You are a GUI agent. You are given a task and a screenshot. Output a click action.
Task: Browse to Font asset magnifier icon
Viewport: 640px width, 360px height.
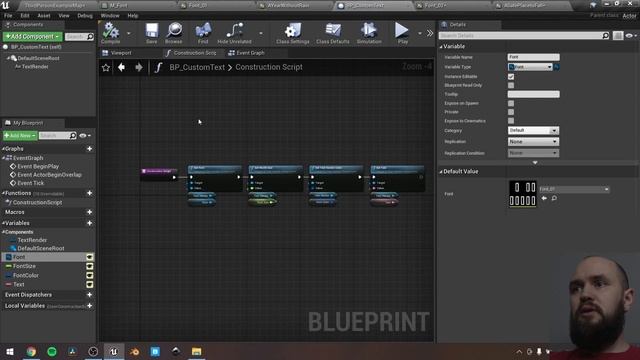(x=554, y=198)
